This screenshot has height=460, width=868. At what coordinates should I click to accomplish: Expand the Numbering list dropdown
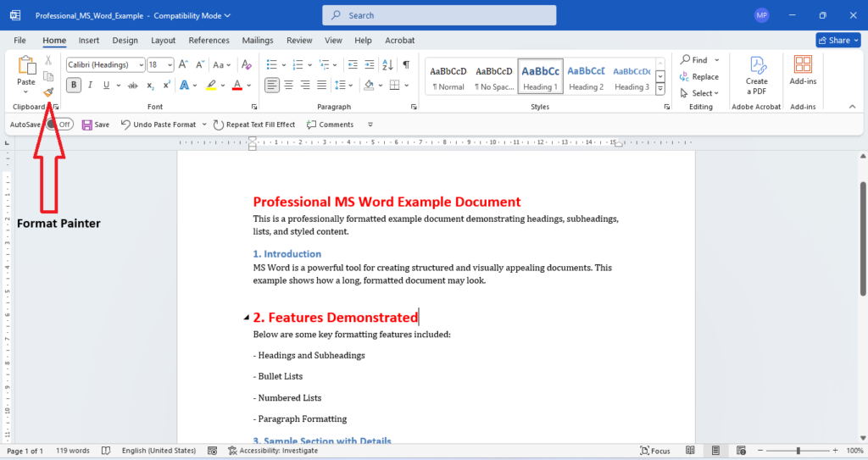[310, 65]
